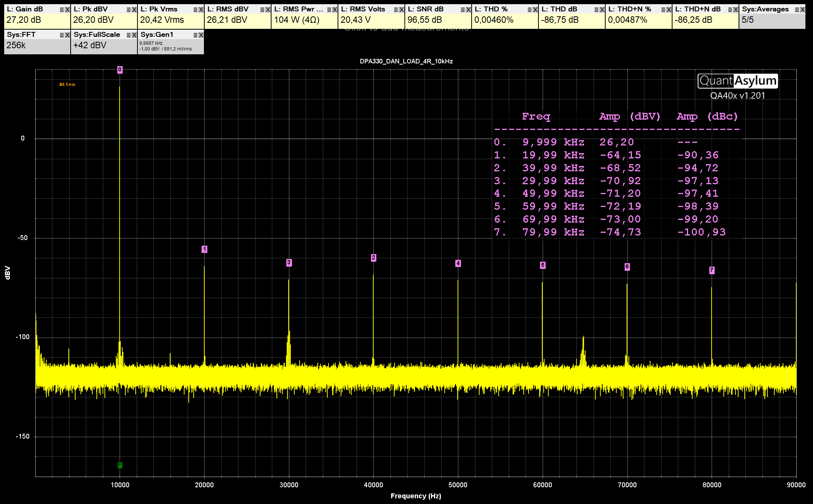
Task: Select peak marker 0 at 10 kHz fundamental
Action: pyautogui.click(x=120, y=70)
